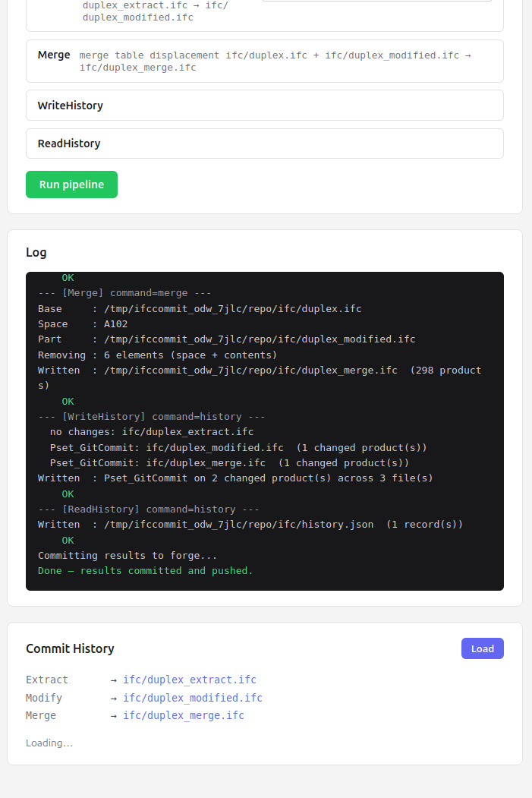Click the 'Modify' label in Commit History
This screenshot has width=532, height=798.
click(44, 698)
